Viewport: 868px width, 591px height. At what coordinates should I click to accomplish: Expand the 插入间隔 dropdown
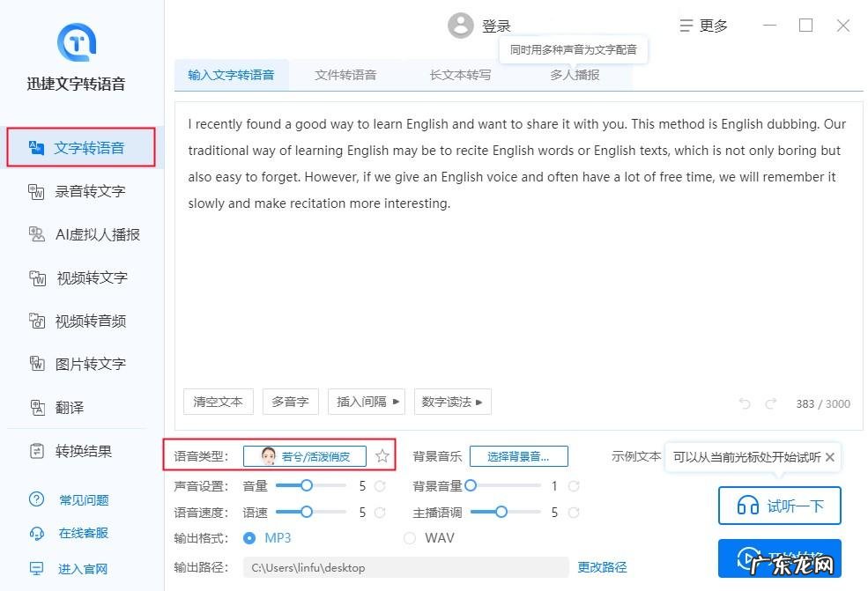pos(367,402)
